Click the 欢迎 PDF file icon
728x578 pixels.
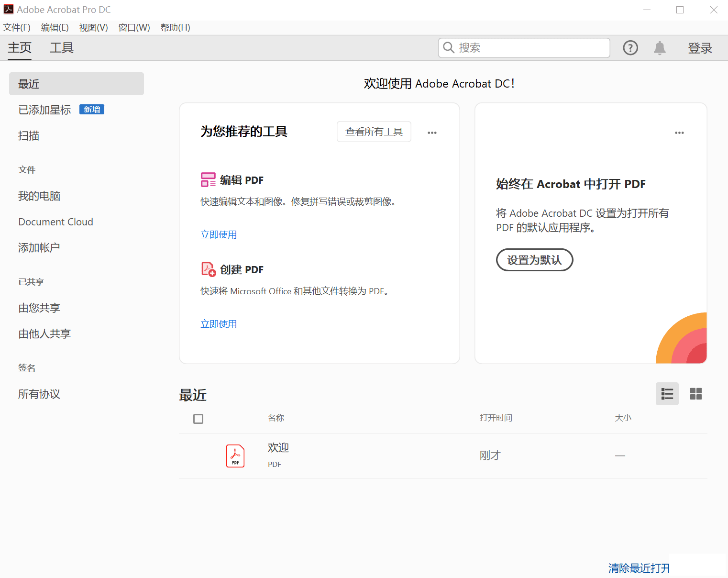tap(235, 456)
